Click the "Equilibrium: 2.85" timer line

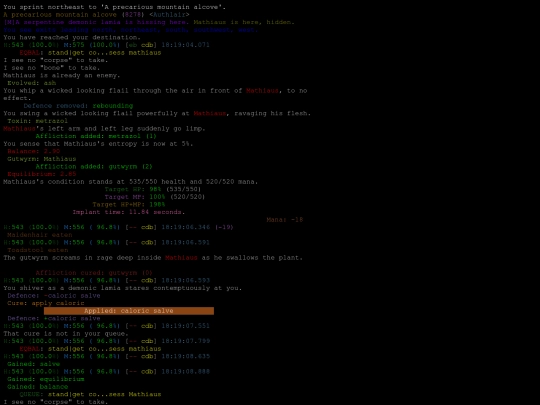(42, 174)
